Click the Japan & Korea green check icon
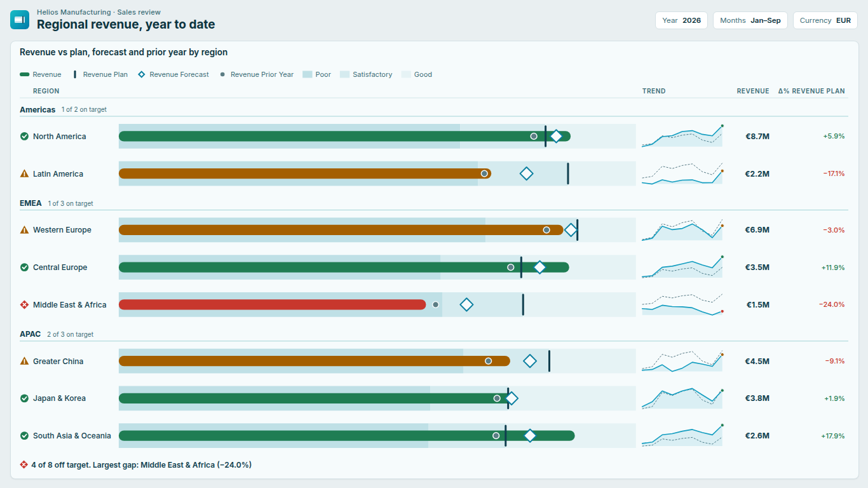868x488 pixels. tap(24, 398)
